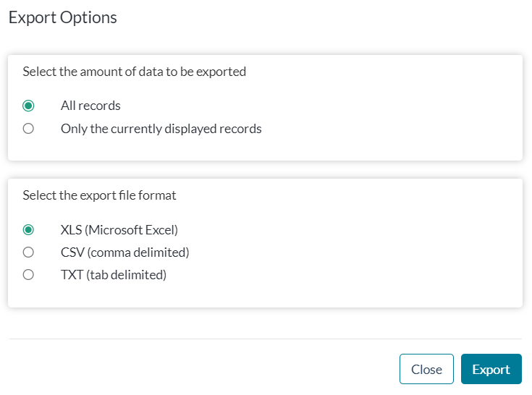Dismiss the dialog with the Close button
This screenshot has height=395, width=532.
click(426, 369)
